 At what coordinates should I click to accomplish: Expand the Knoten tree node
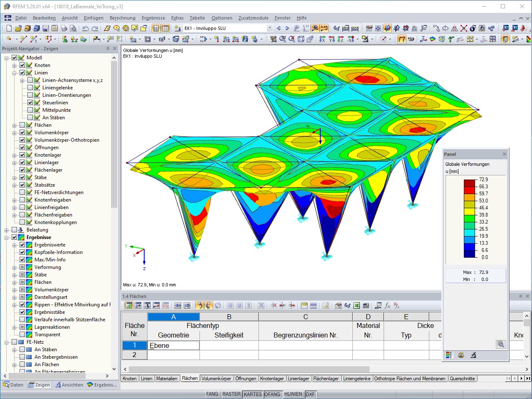(x=15, y=65)
